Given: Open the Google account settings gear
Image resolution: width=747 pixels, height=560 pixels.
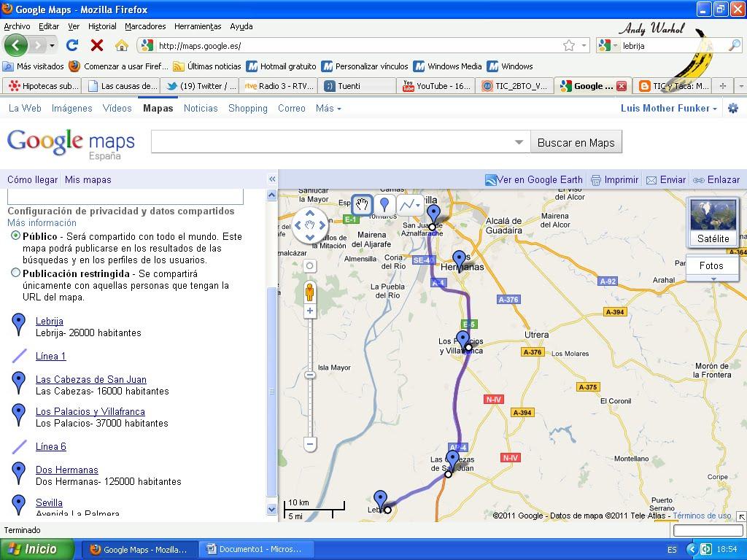Looking at the screenshot, I should click(x=733, y=108).
